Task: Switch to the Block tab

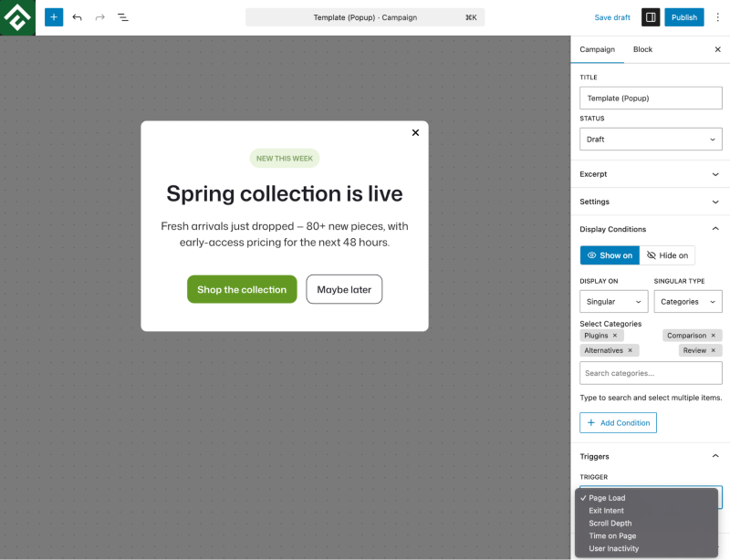Action: [x=642, y=49]
